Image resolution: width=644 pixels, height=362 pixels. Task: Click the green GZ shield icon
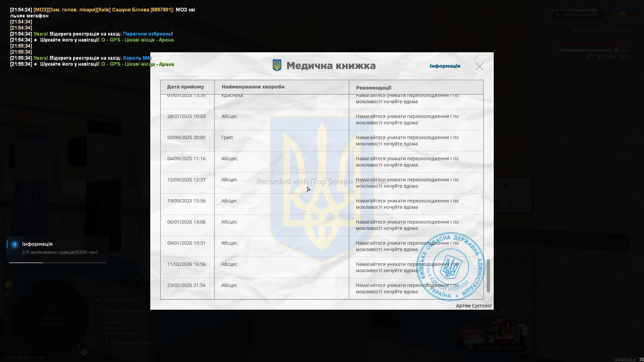9,285
